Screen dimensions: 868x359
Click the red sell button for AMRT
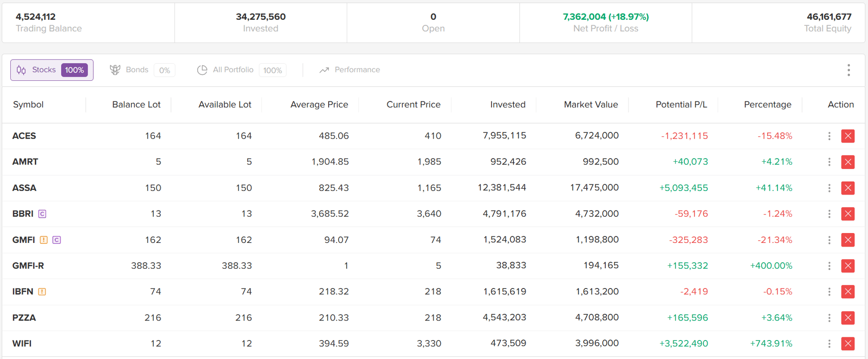[848, 162]
